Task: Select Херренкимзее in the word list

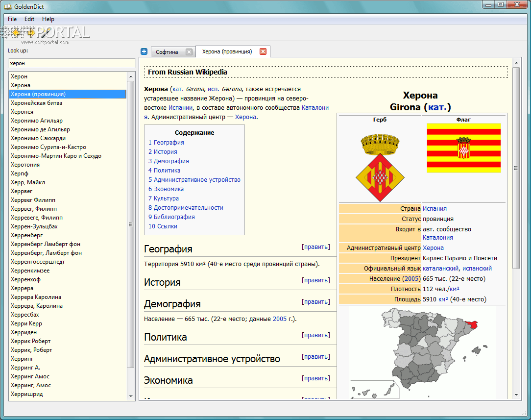Action: click(68, 271)
